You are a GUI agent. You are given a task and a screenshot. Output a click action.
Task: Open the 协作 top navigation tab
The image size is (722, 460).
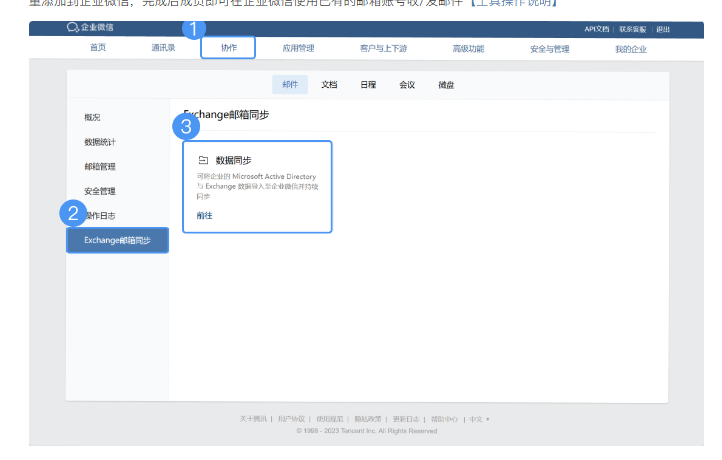pyautogui.click(x=228, y=47)
